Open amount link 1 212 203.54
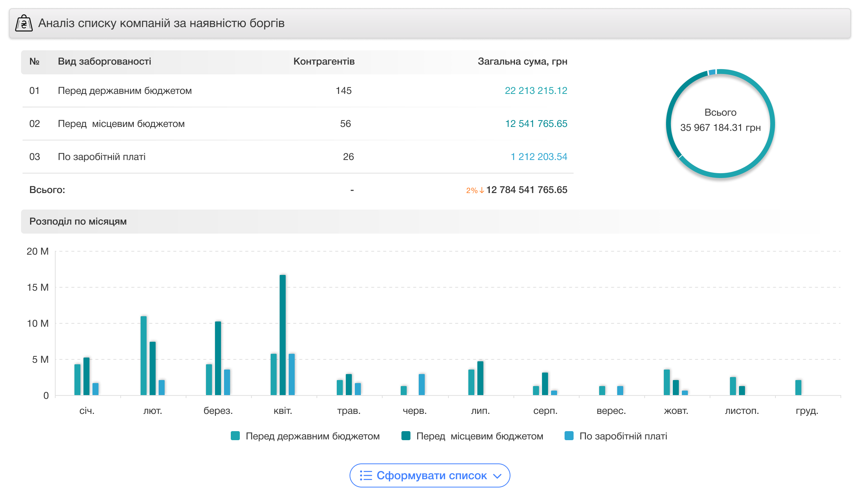 click(x=539, y=157)
